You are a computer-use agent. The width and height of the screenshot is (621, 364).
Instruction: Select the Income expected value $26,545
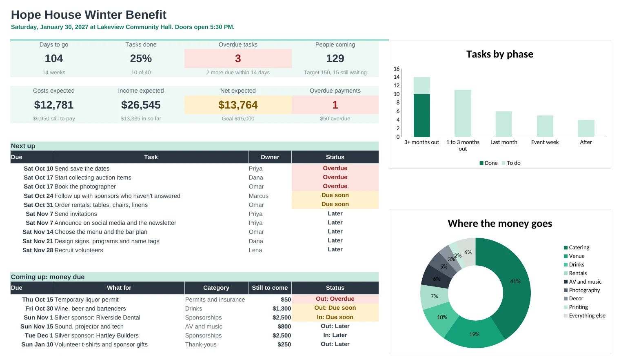tap(141, 105)
